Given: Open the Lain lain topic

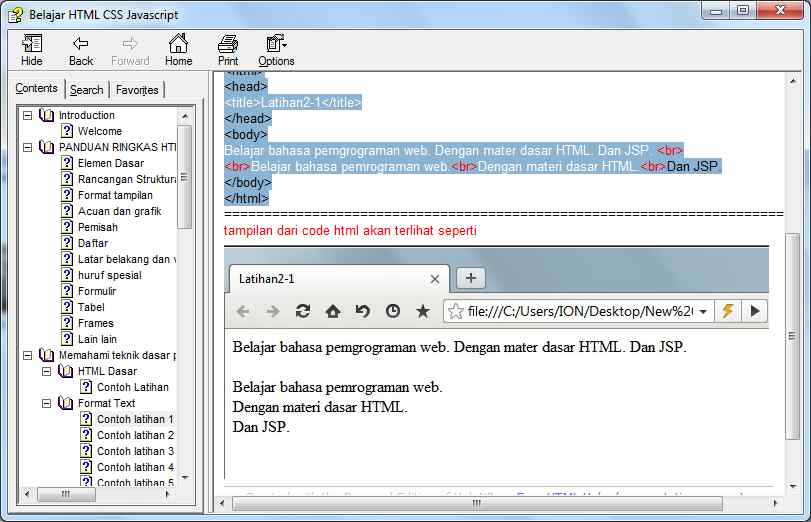Looking at the screenshot, I should 97,340.
